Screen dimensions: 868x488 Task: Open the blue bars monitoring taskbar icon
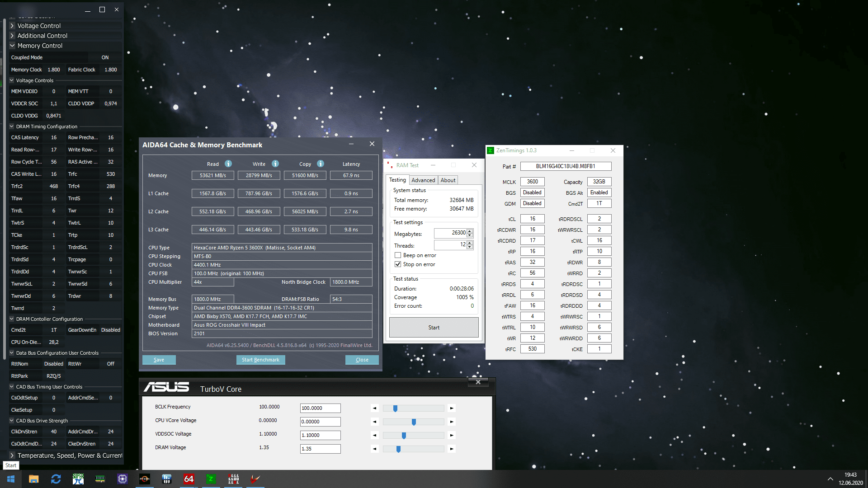click(167, 479)
